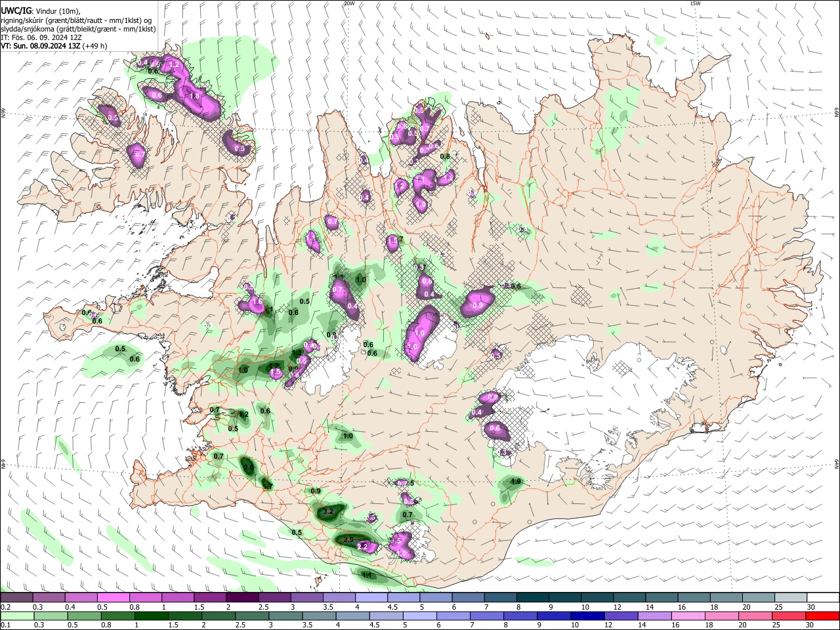Screen dimensions: 840x630
Task: Click the '2.2' value on the pink snow patch
Action: click(x=362, y=546)
